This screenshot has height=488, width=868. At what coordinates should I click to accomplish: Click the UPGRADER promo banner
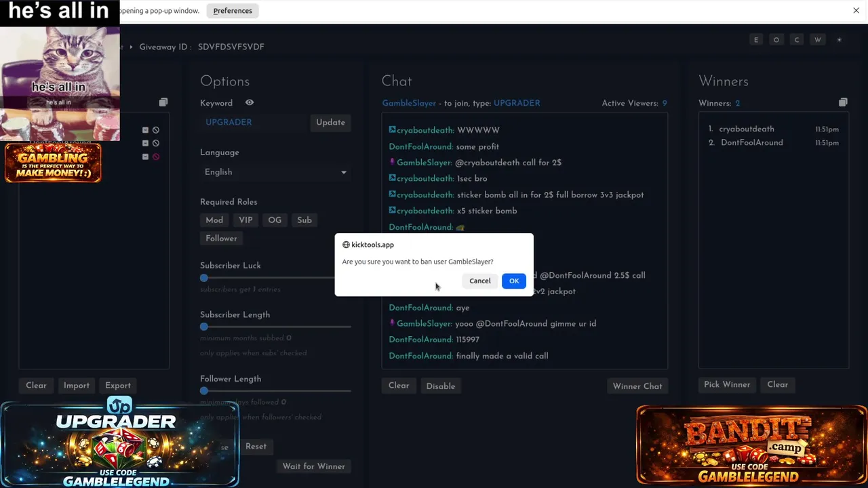[119, 443]
